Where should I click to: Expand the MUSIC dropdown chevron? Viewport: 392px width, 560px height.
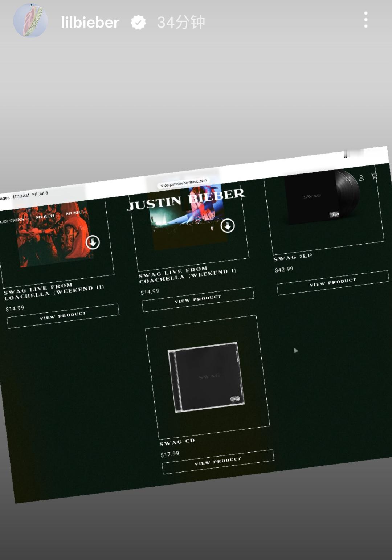point(85,212)
